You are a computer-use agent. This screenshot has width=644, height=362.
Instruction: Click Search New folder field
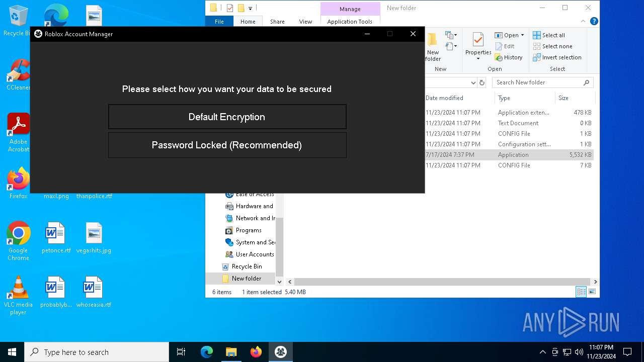pos(542,82)
